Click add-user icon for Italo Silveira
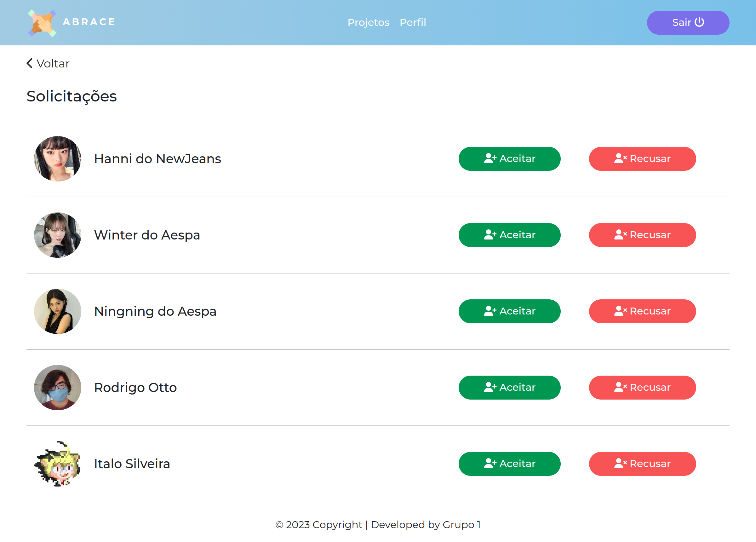Viewport: 756px width, 542px height. point(490,463)
